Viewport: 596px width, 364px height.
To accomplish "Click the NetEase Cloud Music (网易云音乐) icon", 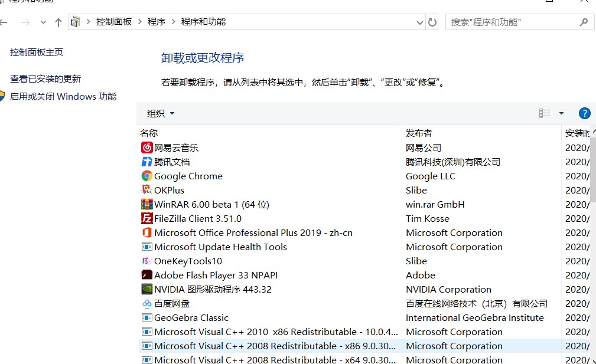I will tap(146, 147).
